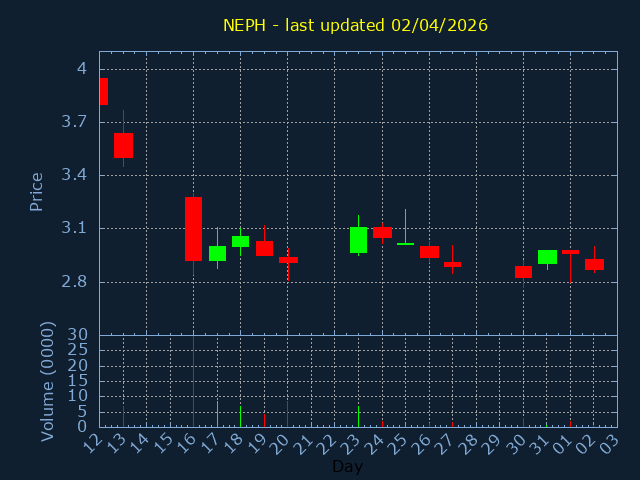Click the green volume bar for day 23
The image size is (640, 480).
tap(358, 416)
